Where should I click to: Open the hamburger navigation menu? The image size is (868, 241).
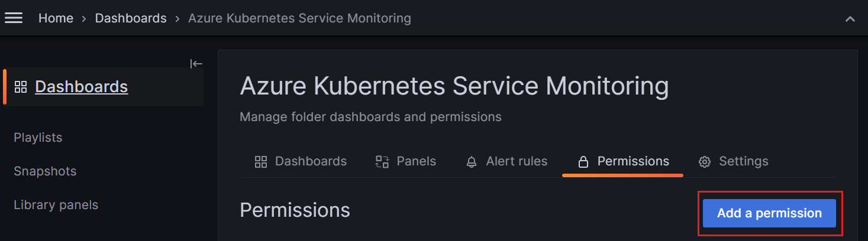[x=14, y=18]
